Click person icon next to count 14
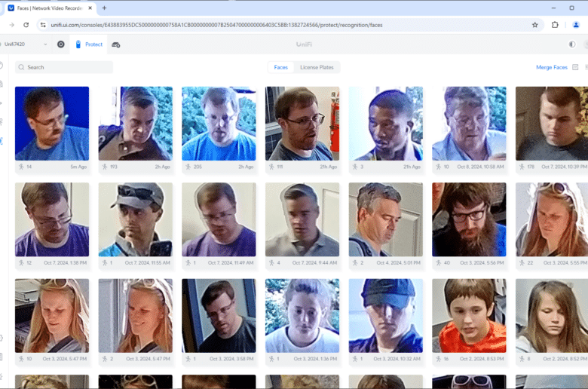The image size is (588, 389). tap(21, 167)
